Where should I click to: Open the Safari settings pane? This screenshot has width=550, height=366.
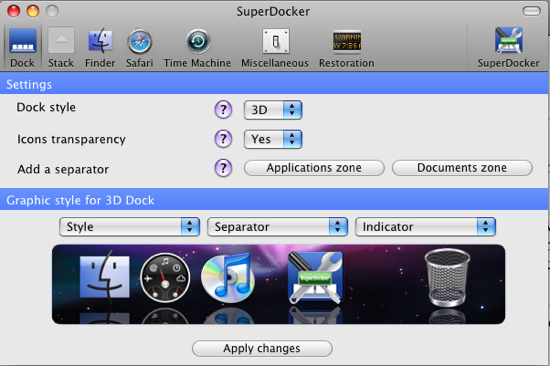pos(139,48)
